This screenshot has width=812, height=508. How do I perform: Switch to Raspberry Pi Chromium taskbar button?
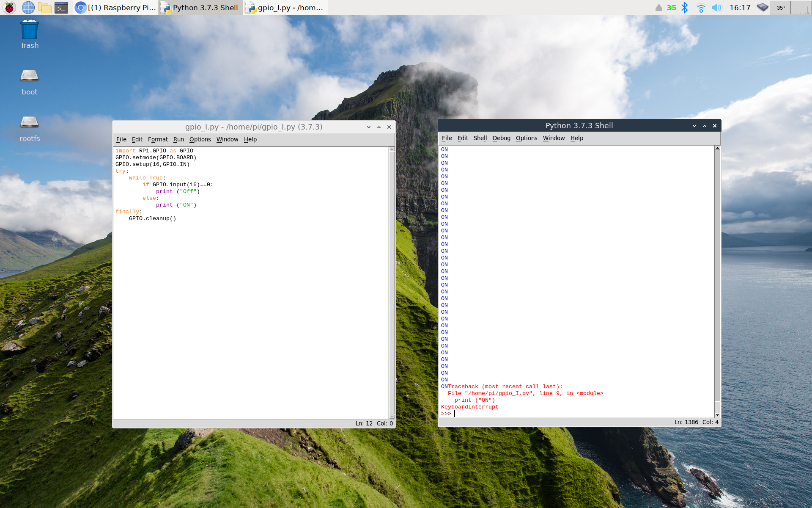pos(116,8)
